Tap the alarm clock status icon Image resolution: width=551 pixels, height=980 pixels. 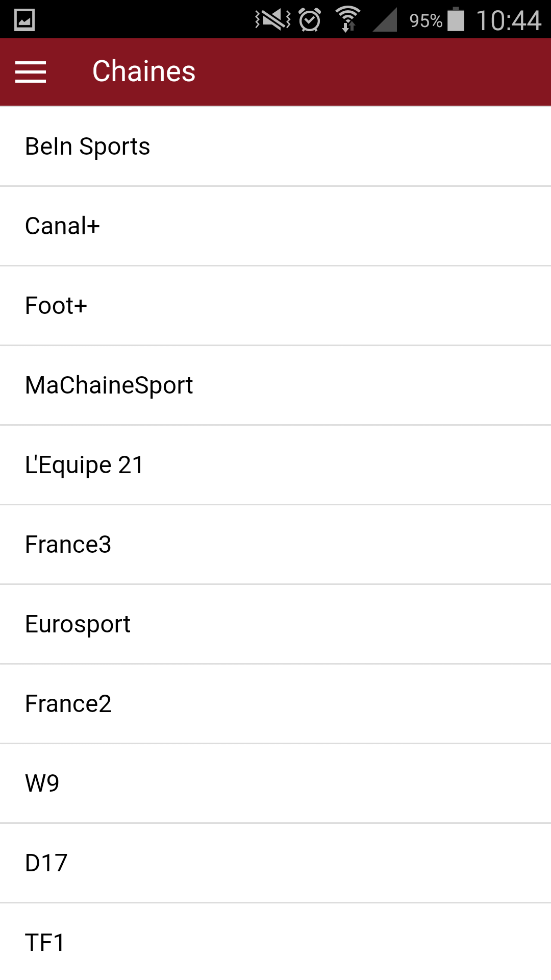tap(310, 20)
